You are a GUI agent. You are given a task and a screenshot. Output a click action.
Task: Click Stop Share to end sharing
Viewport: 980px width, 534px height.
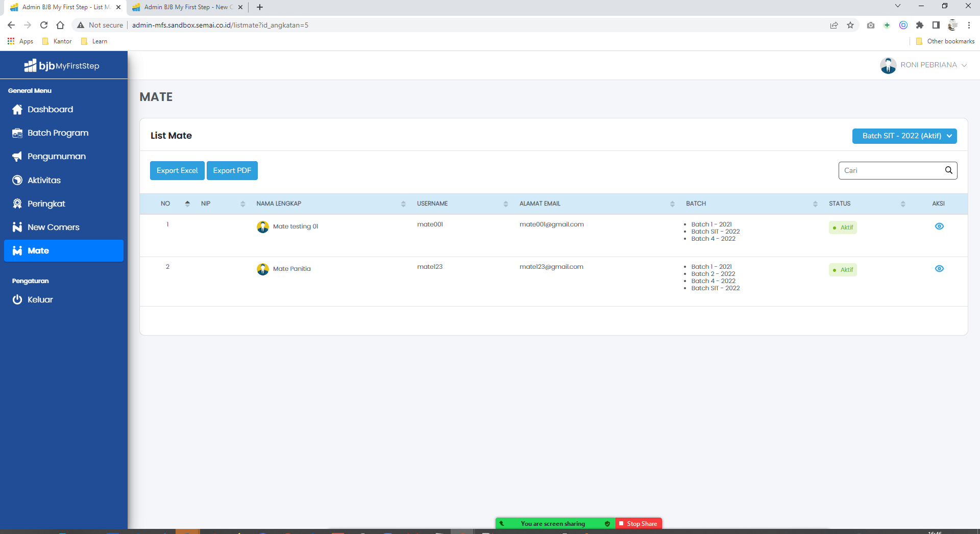click(639, 524)
